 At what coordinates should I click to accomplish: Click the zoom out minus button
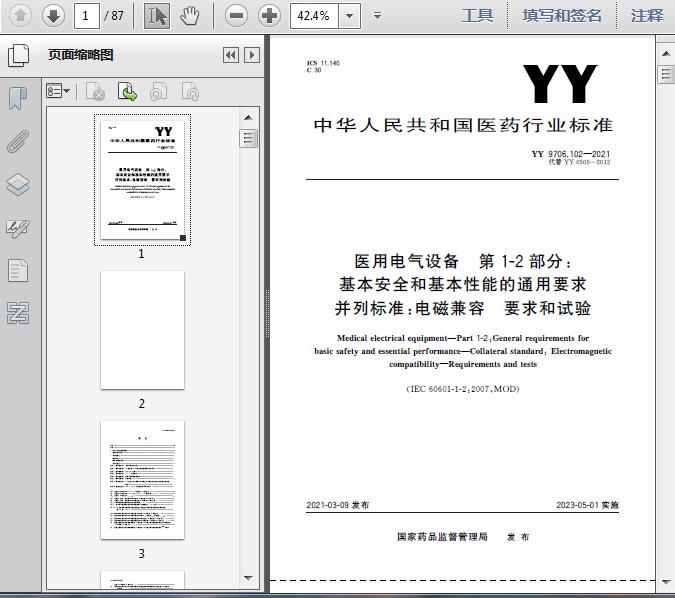click(x=236, y=15)
